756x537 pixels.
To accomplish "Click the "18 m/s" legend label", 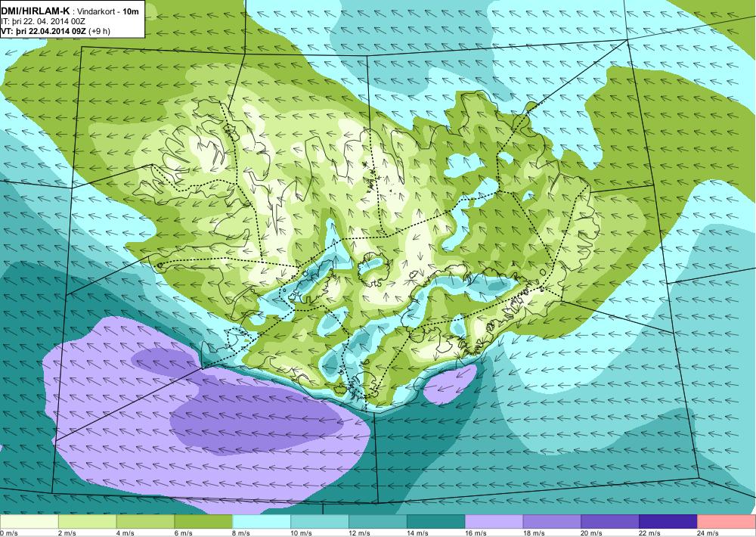I will click(x=534, y=533).
